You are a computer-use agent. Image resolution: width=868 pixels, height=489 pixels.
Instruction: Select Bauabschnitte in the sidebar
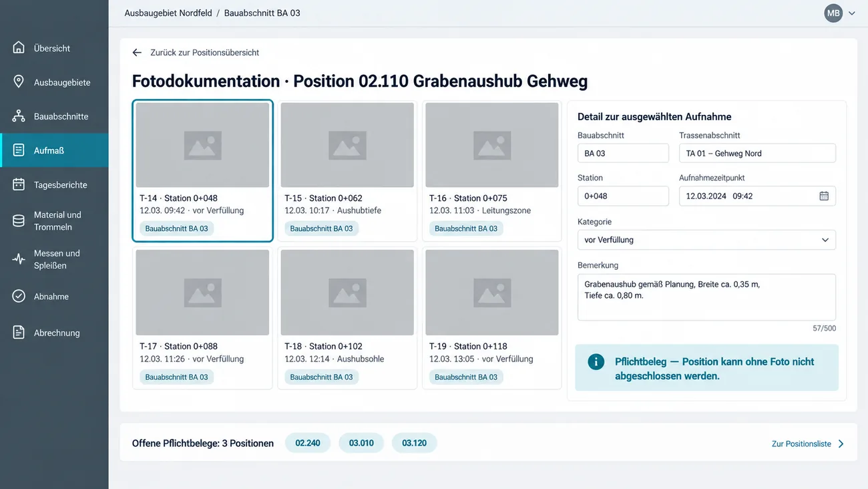click(54, 116)
